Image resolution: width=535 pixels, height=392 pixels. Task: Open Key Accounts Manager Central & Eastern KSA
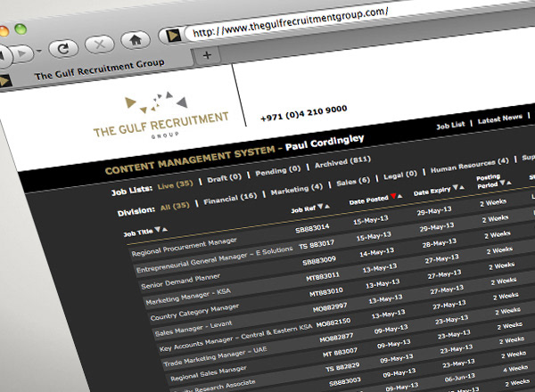click(x=235, y=338)
